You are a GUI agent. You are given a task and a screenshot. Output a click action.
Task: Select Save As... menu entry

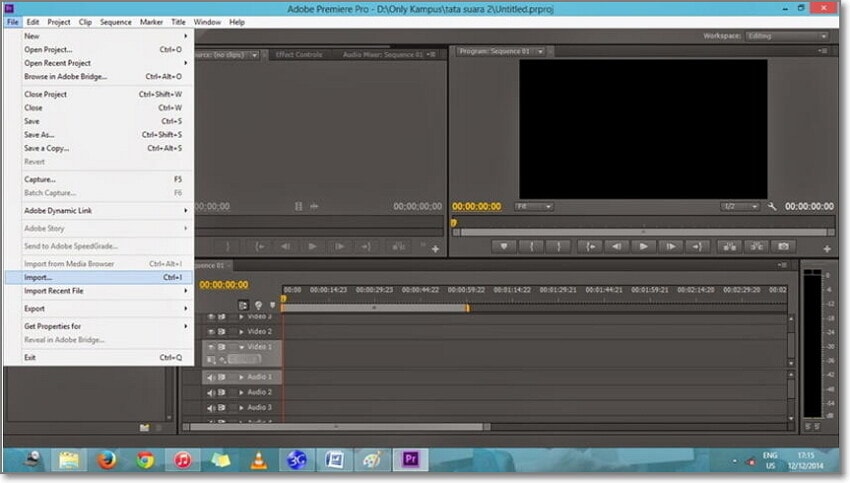click(x=99, y=134)
